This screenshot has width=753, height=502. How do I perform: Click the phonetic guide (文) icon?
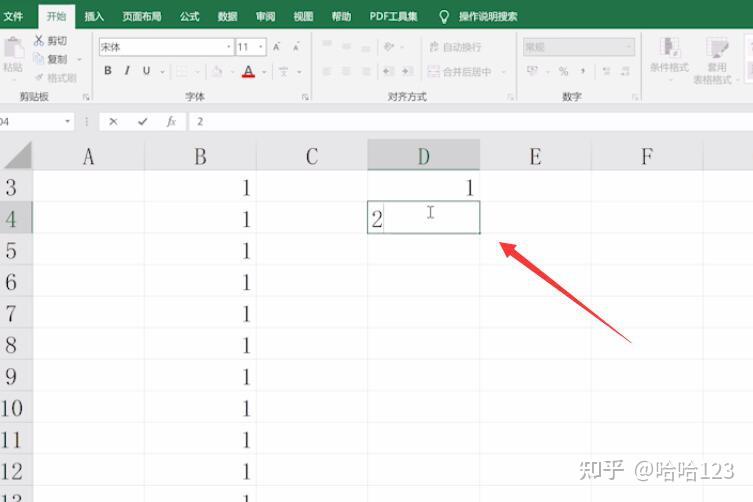pyautogui.click(x=283, y=72)
